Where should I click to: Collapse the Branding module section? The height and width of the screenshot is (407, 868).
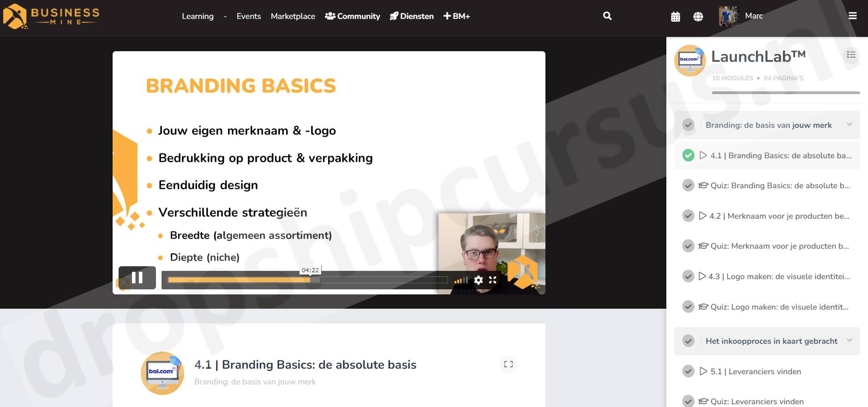click(x=850, y=125)
